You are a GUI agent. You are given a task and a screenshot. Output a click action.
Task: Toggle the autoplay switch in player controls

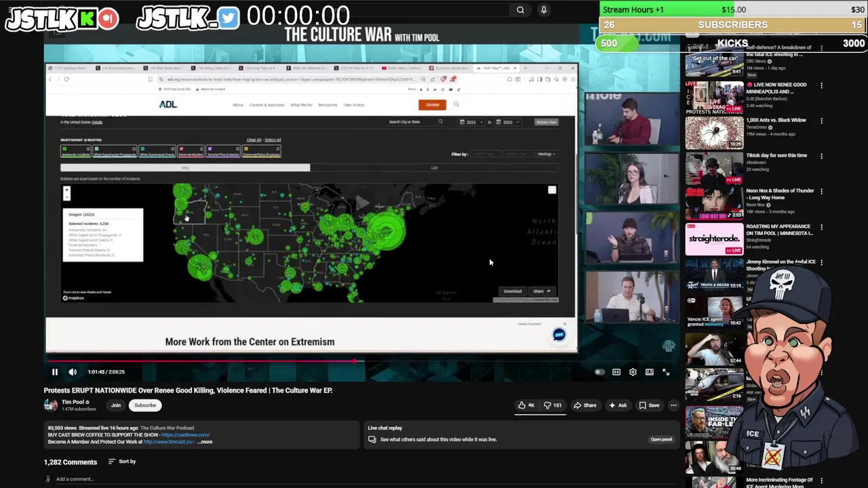click(599, 371)
